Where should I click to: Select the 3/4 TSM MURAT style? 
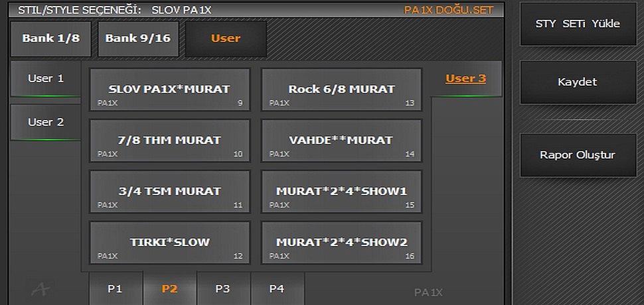169,192
